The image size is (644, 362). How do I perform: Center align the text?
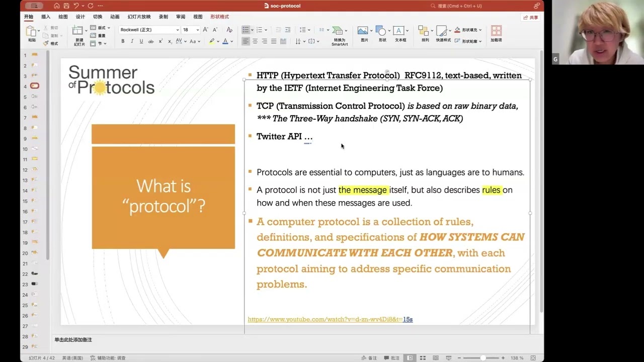(255, 41)
